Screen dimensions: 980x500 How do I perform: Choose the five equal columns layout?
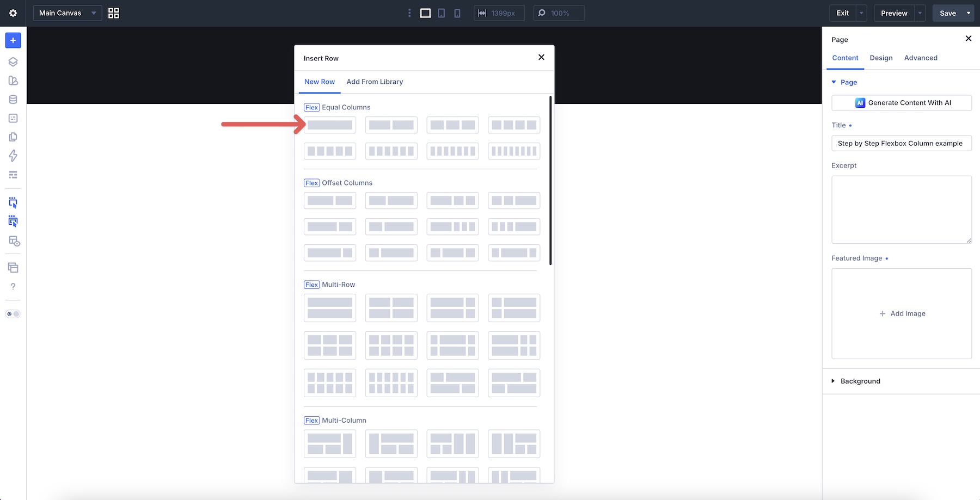tap(330, 151)
